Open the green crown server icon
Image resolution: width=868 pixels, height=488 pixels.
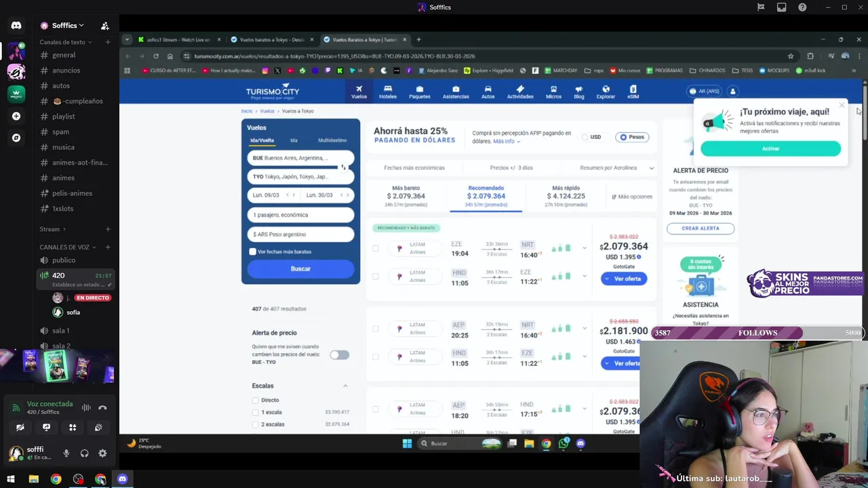coord(16,94)
